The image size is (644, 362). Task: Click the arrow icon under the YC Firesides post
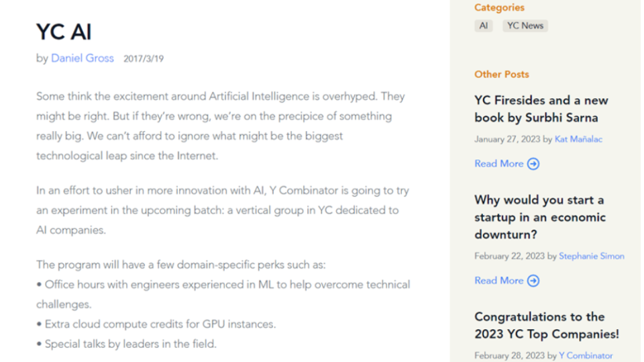533,164
